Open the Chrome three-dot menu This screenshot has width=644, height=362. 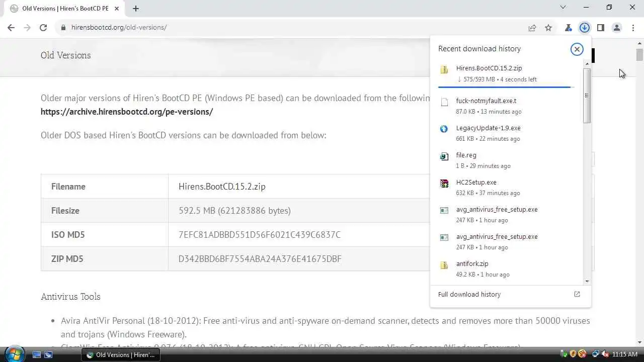[x=632, y=28]
